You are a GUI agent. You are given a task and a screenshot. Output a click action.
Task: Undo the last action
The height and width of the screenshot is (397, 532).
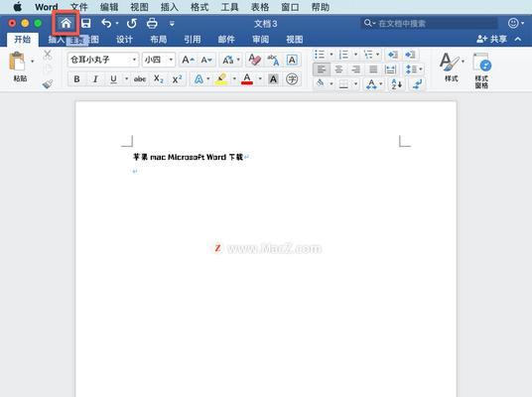pos(106,23)
